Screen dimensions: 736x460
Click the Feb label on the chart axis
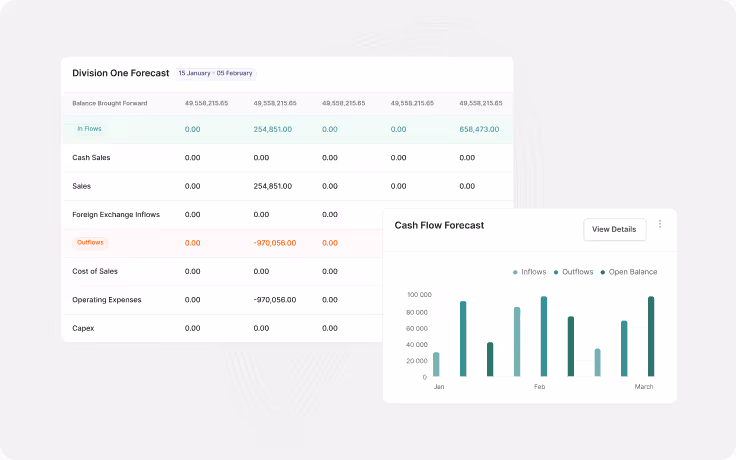click(539, 387)
